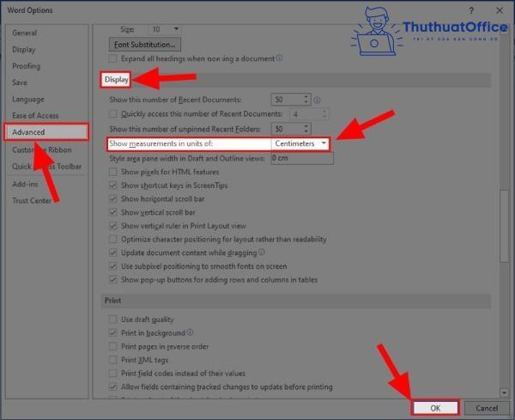Screen dimensions: 515x420
Task: Open the Help question mark icon
Action: pyautogui.click(x=471, y=10)
